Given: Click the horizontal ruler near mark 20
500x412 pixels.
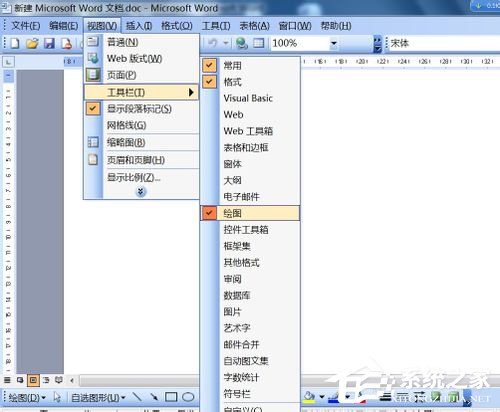Looking at the screenshot, I should (361, 62).
